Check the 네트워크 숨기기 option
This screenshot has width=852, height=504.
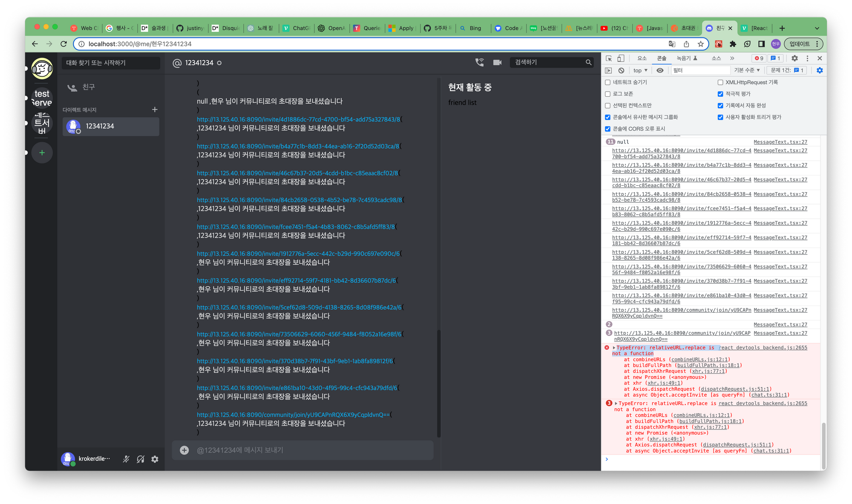(608, 82)
